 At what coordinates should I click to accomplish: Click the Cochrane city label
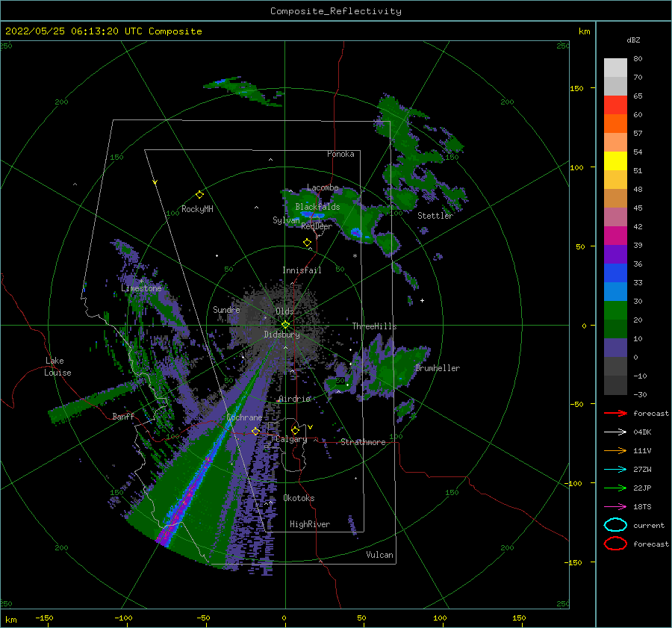point(244,417)
